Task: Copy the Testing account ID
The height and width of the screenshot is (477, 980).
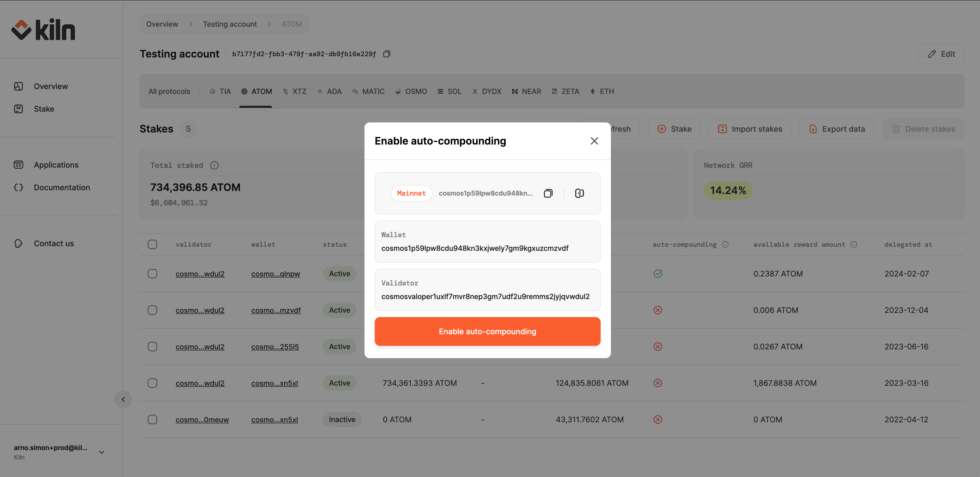Action: click(387, 54)
